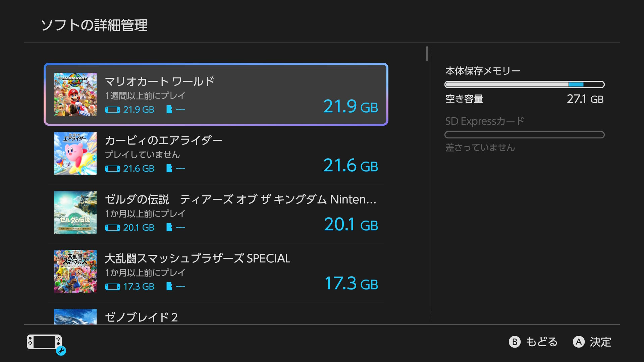The height and width of the screenshot is (362, 644).
Task: Click the A button icon
Action: click(x=579, y=342)
